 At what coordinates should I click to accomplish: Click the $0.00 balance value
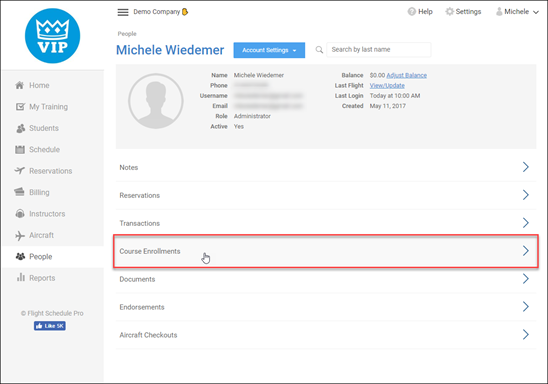pos(377,75)
